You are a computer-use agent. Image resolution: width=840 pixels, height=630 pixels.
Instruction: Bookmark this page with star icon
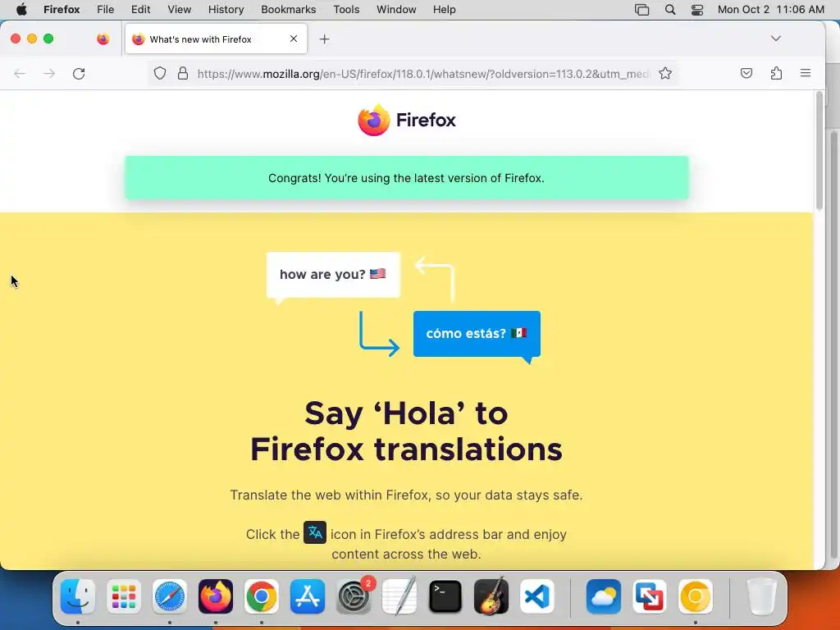[665, 73]
